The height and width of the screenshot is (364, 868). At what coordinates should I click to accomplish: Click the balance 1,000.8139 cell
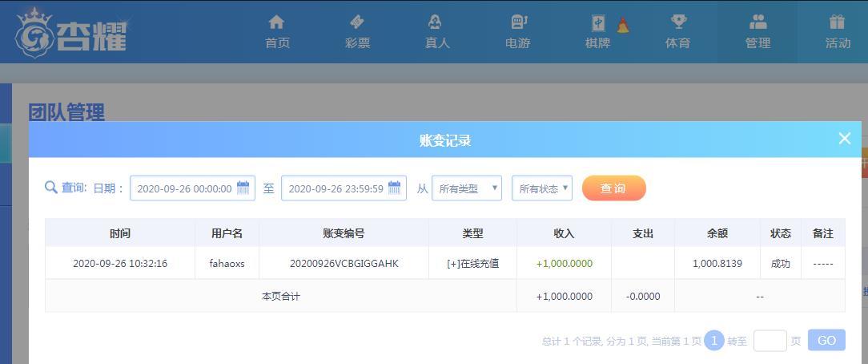(x=717, y=263)
